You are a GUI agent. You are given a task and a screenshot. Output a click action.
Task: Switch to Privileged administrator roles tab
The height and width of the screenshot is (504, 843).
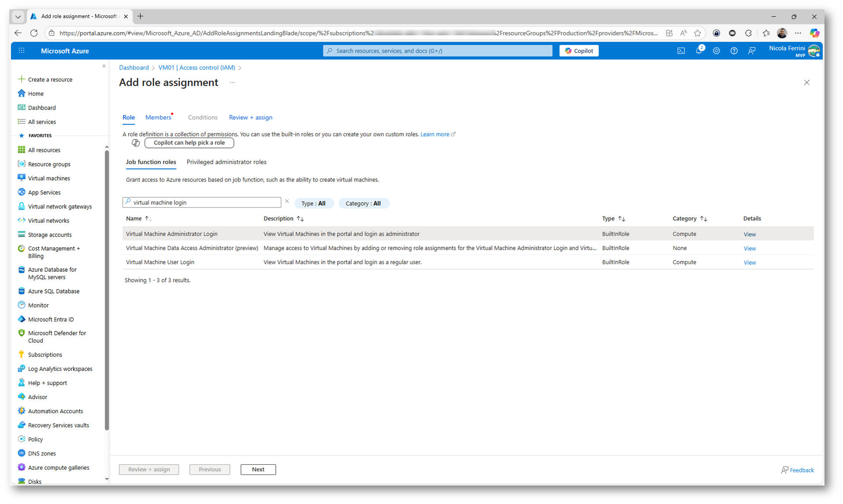227,162
